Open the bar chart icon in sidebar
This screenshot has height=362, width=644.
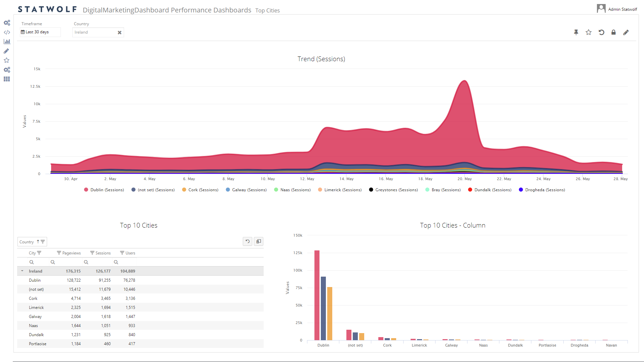click(7, 42)
